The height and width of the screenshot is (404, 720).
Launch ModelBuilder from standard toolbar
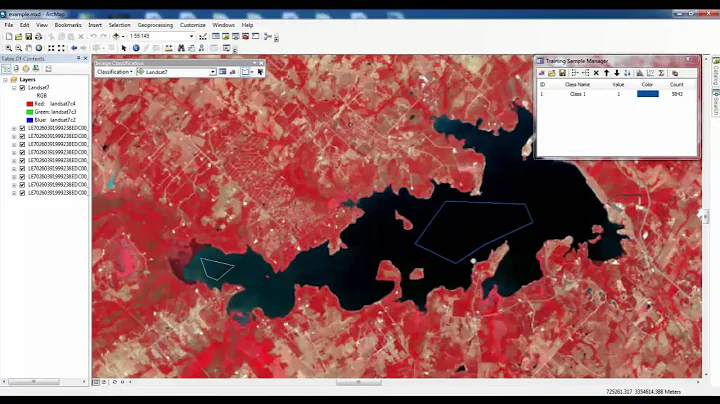point(268,36)
